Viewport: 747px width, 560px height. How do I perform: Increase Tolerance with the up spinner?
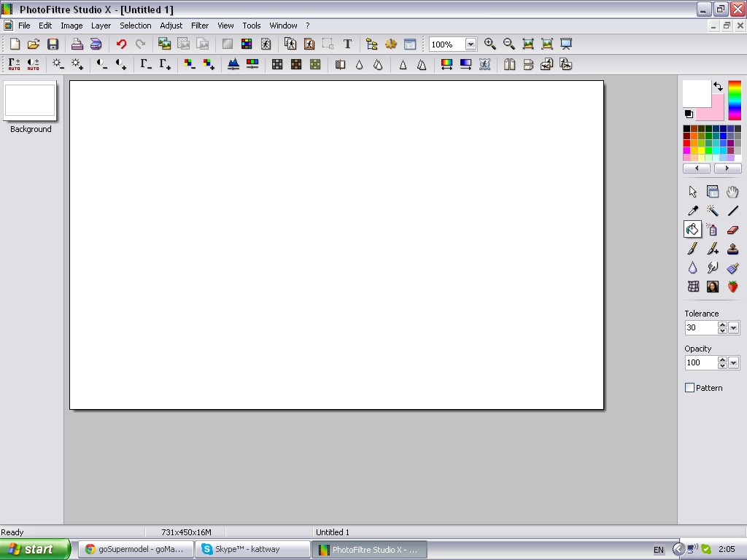(722, 324)
